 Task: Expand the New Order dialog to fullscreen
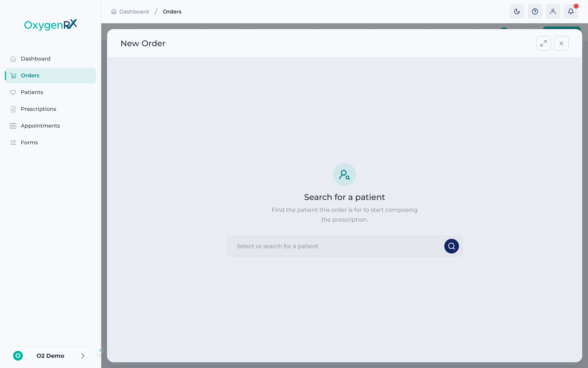(x=543, y=43)
